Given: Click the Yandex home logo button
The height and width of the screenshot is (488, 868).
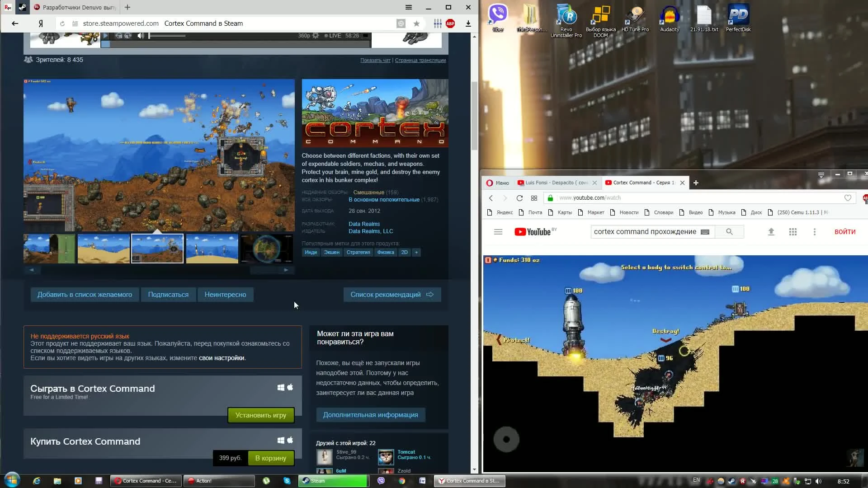Looking at the screenshot, I should (41, 23).
